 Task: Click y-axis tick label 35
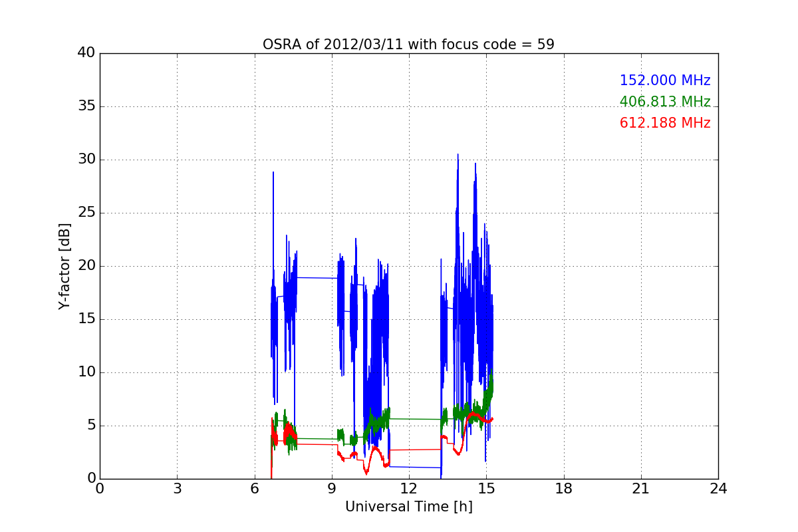86,106
